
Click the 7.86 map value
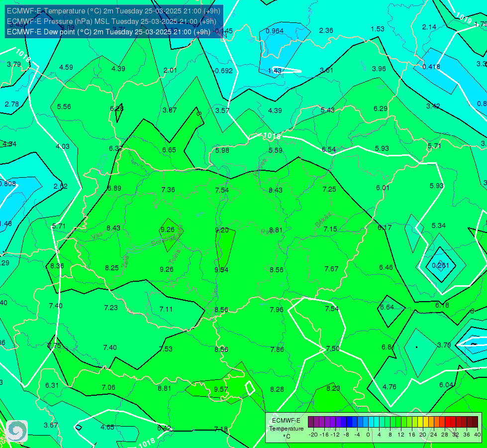pos(277,349)
